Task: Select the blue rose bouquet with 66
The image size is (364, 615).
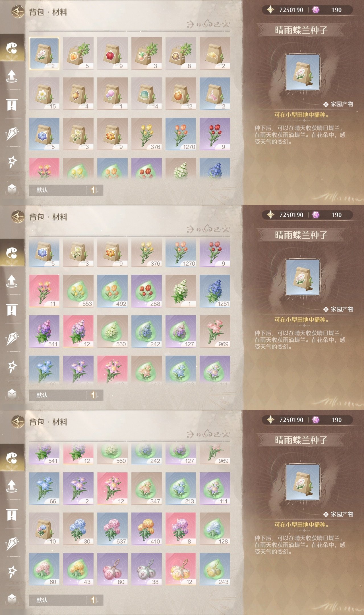Action: tap(44, 488)
